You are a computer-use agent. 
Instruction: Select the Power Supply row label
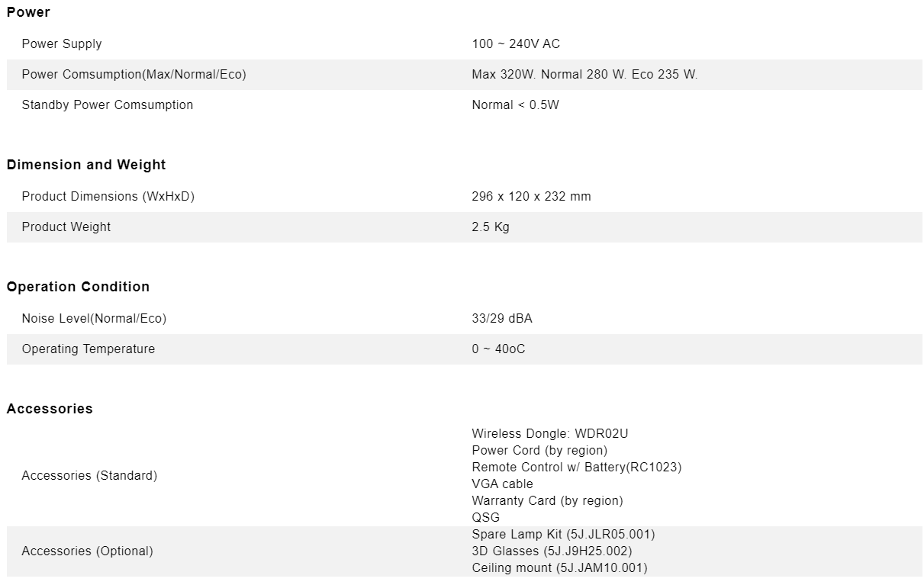click(62, 43)
